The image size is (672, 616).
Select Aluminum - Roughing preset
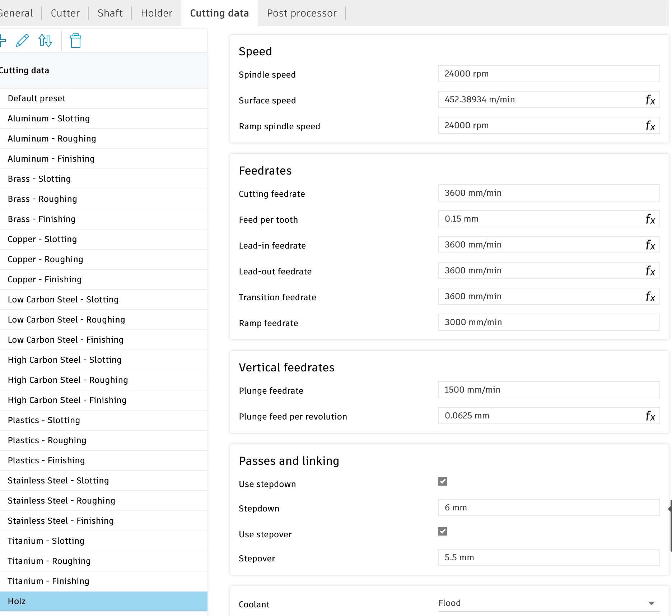click(104, 139)
